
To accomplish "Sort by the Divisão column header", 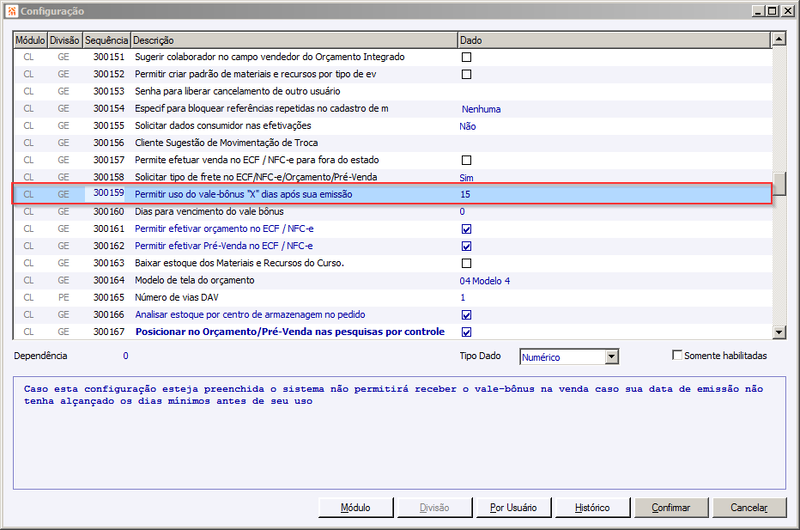I will [x=65, y=40].
